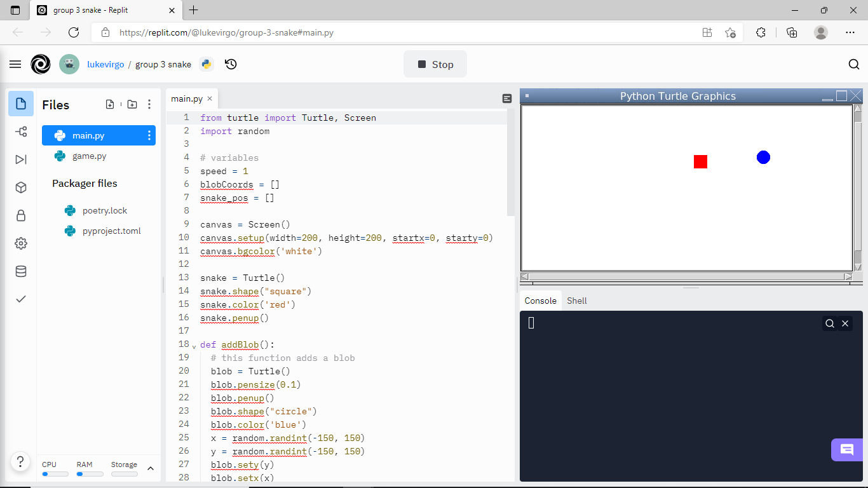Viewport: 868px width, 488px height.
Task: Search within the console output
Action: coord(829,323)
